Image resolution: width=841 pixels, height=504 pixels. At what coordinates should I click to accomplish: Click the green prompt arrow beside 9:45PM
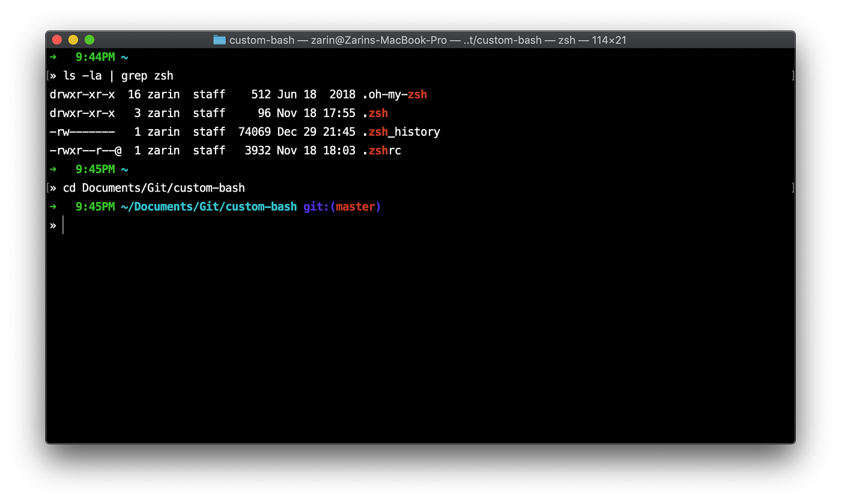point(52,169)
